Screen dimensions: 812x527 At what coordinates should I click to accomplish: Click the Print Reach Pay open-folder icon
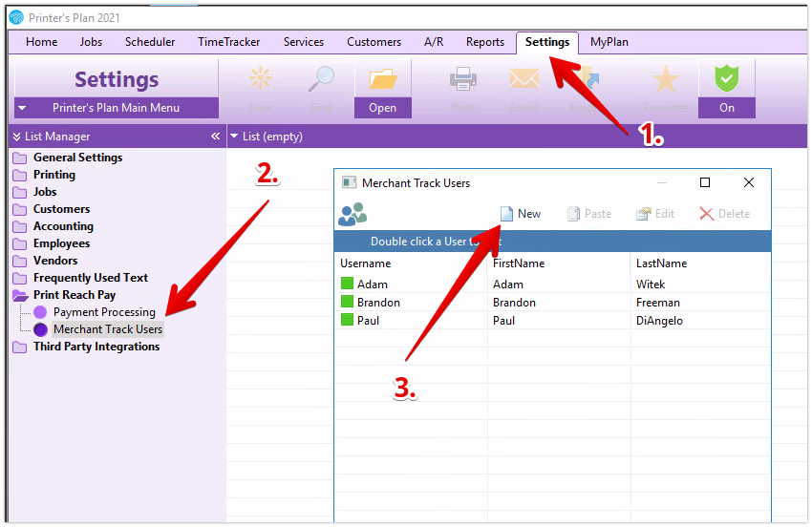pyautogui.click(x=20, y=296)
